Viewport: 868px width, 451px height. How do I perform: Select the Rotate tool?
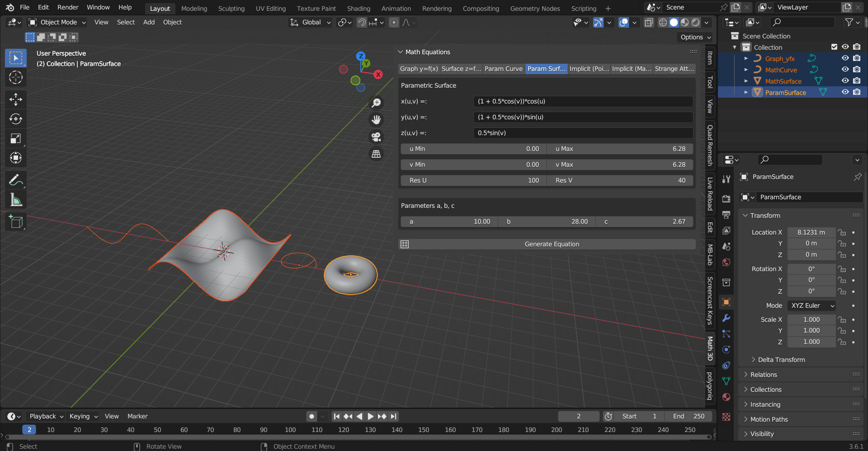(x=16, y=119)
